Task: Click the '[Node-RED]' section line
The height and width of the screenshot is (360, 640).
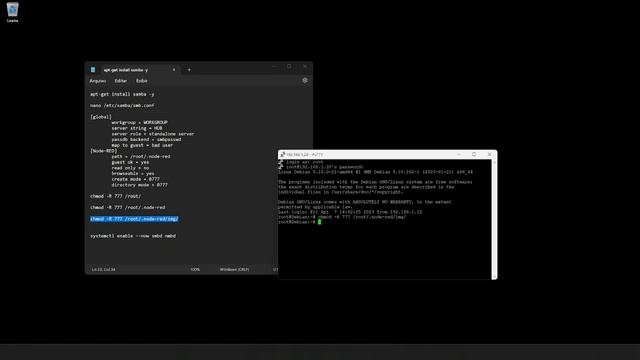Action: (x=103, y=151)
